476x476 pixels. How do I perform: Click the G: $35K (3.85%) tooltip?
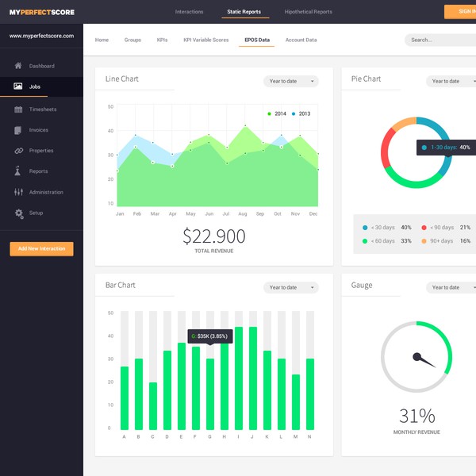(x=210, y=336)
